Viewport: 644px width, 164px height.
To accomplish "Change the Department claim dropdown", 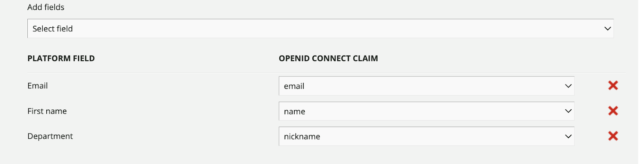I will point(426,136).
